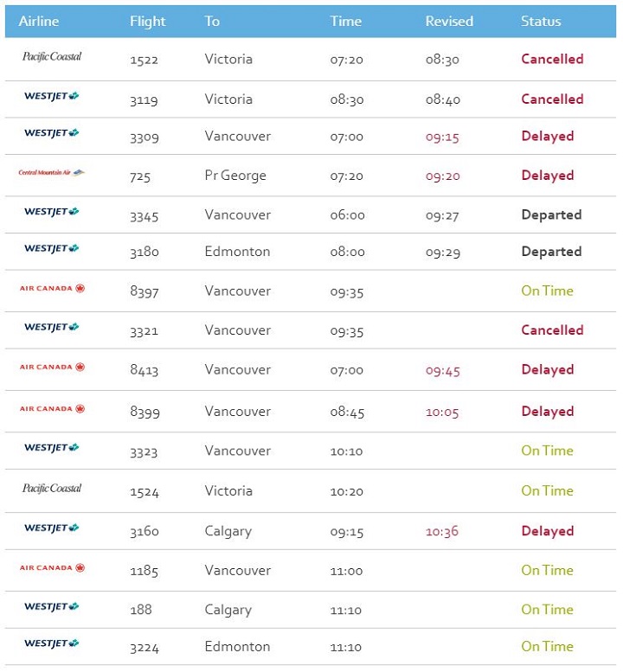The width and height of the screenshot is (623, 672).
Task: Click On Time status for flight 3323
Action: coord(547,451)
